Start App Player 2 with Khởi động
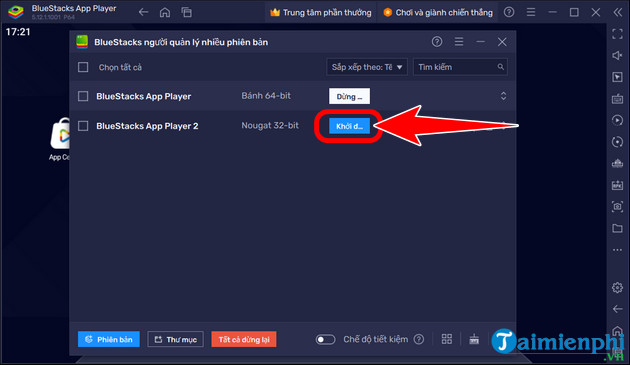This screenshot has height=365, width=630. click(x=349, y=126)
